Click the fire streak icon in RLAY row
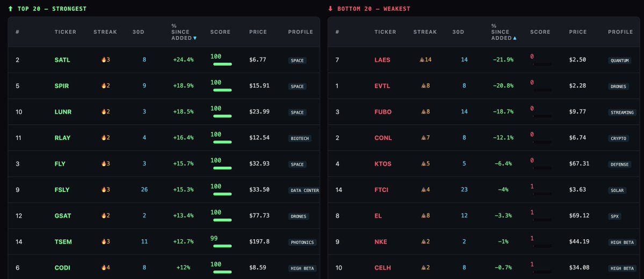The width and height of the screenshot is (644, 279). [x=104, y=138]
